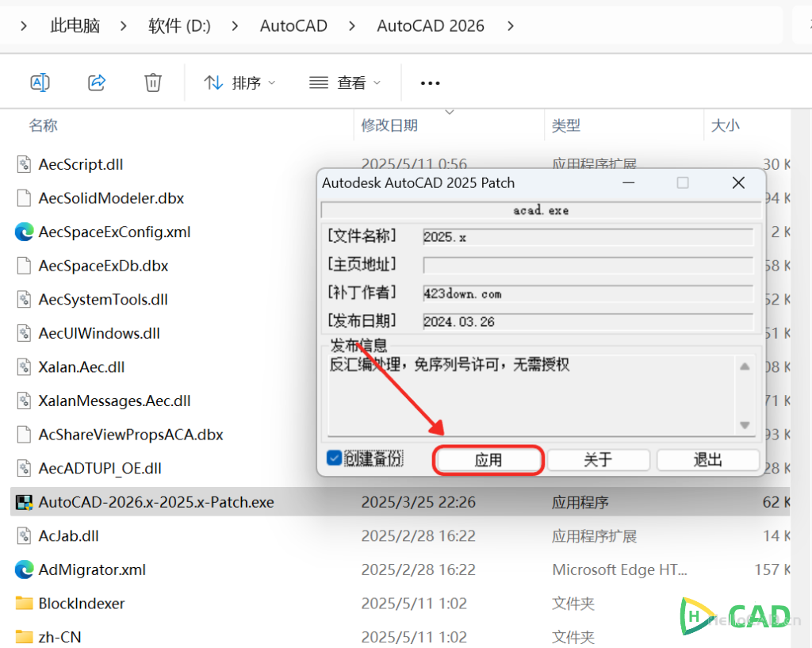812x648 pixels.
Task: Click the AecSystemTools.dll file name
Action: click(x=103, y=299)
